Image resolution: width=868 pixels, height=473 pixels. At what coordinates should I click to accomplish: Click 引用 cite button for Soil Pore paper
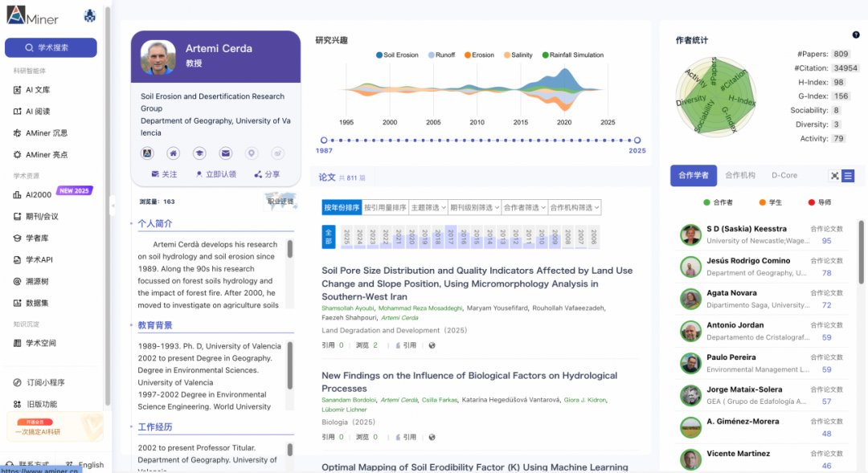tap(406, 345)
